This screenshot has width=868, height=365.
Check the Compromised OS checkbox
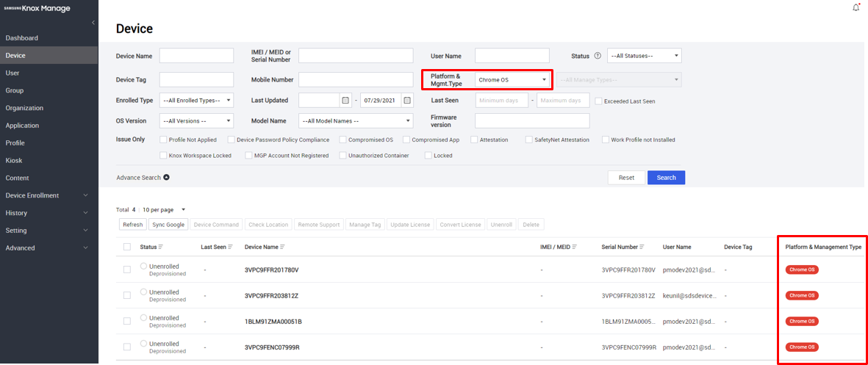(x=343, y=140)
